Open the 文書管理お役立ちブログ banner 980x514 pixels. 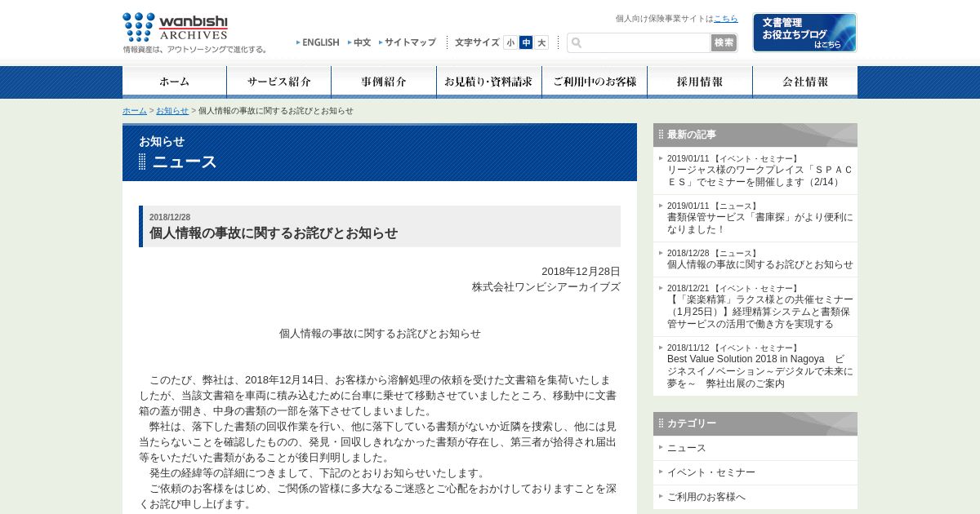pyautogui.click(x=804, y=33)
